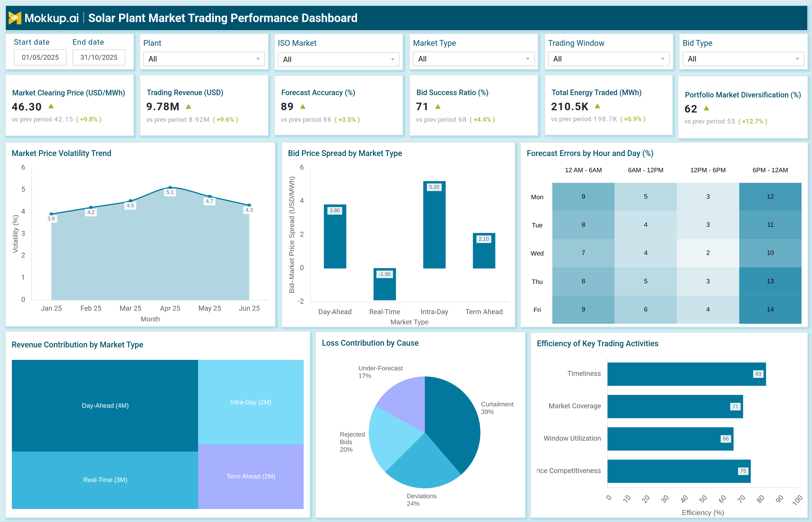Click the Tue 12 AM - 6AM heatmap cell 8
This screenshot has width=812, height=522.
[583, 225]
